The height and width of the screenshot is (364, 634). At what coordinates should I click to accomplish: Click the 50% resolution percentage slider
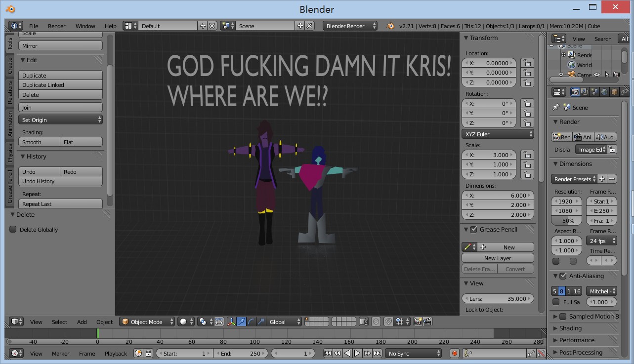[566, 220]
